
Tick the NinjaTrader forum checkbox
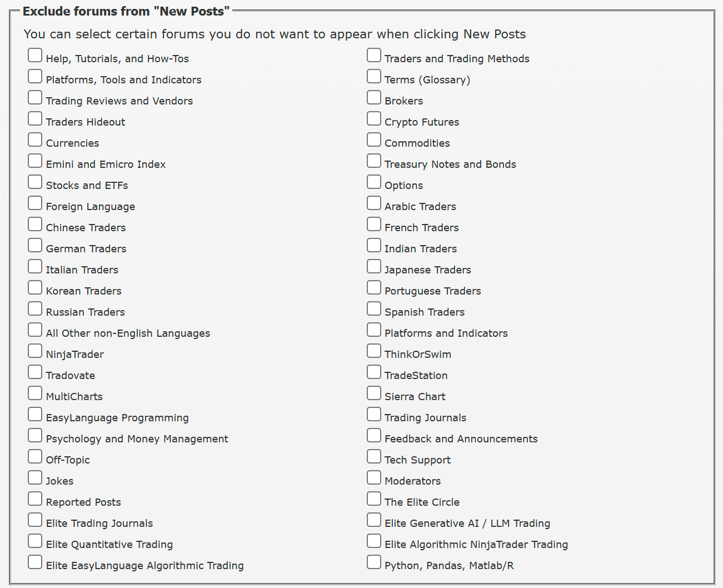coord(35,351)
